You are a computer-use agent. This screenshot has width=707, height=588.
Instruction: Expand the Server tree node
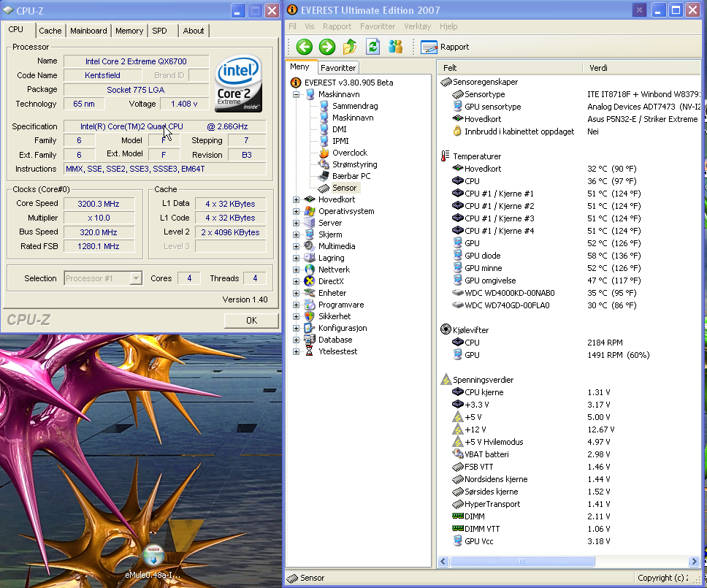(297, 223)
